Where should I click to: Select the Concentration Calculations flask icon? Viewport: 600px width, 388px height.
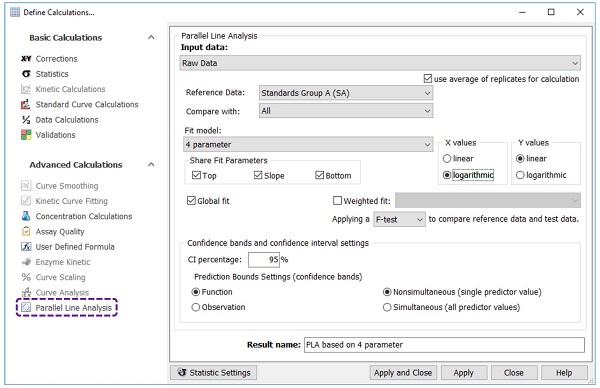(26, 216)
